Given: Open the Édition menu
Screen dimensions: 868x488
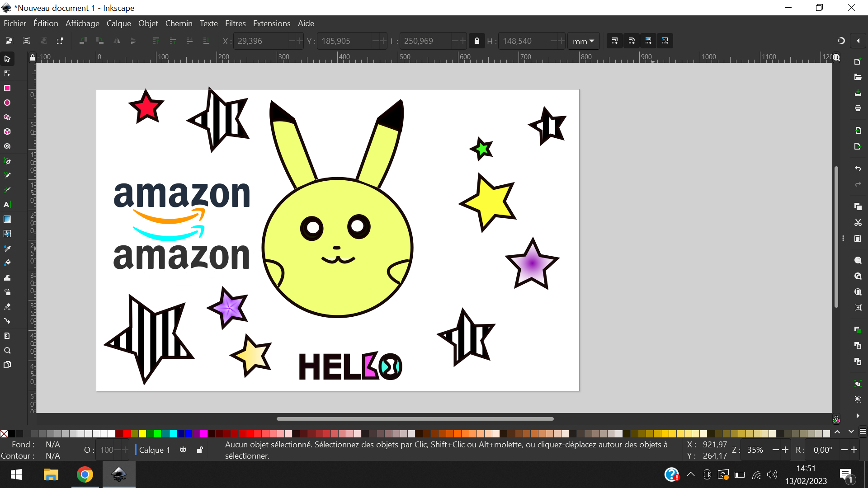Looking at the screenshot, I should pyautogui.click(x=46, y=23).
